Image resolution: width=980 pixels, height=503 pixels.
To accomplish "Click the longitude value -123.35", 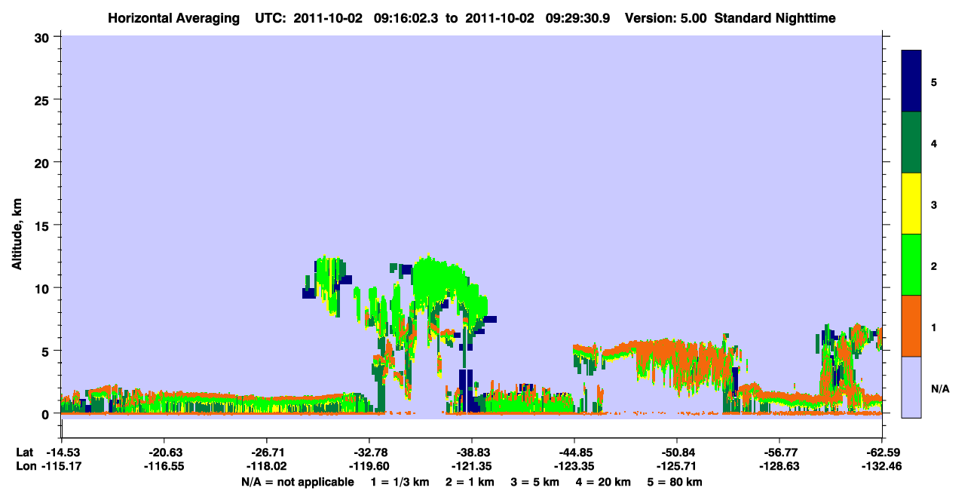I will 574,466.
